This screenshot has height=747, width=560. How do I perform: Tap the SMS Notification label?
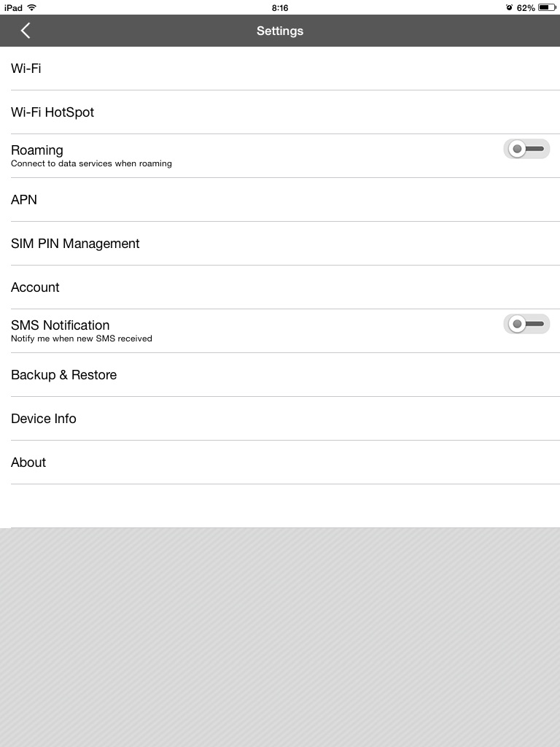(60, 325)
